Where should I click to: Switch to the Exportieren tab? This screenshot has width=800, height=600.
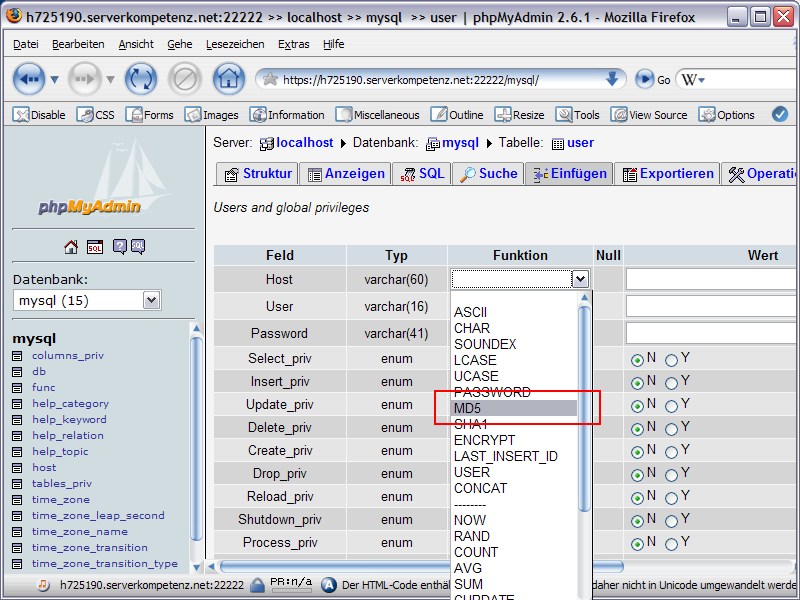[x=667, y=174]
